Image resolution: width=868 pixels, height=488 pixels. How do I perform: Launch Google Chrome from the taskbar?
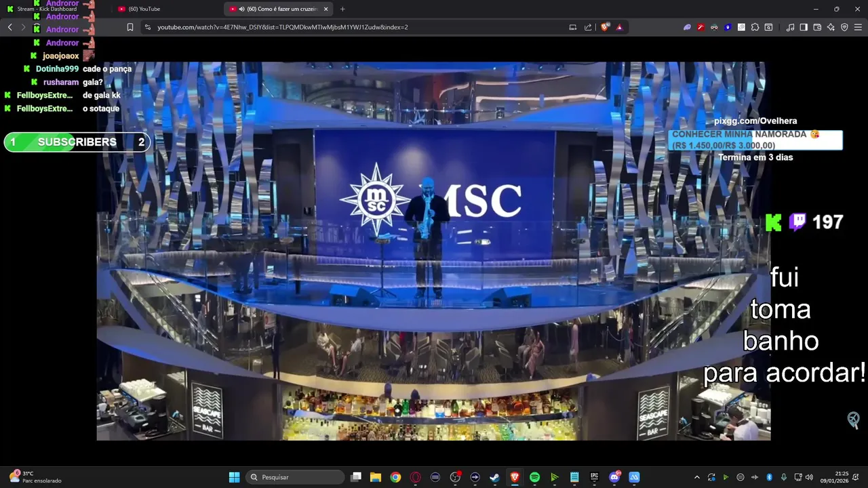(395, 477)
